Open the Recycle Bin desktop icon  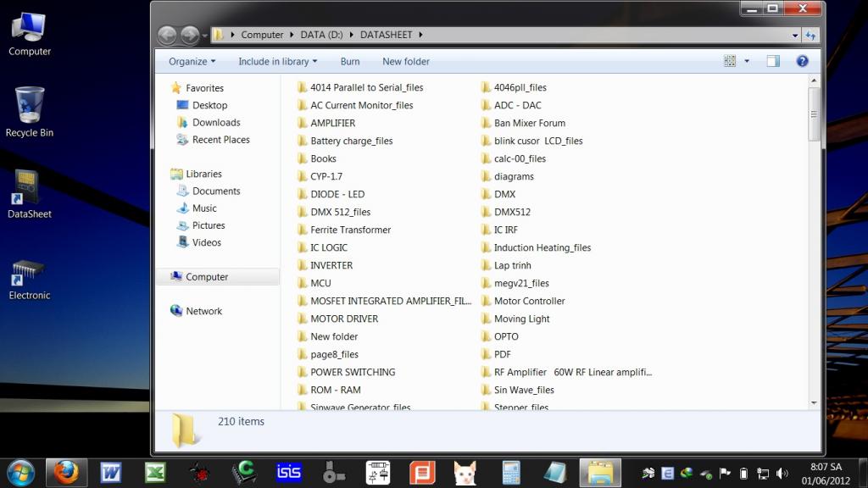point(30,113)
